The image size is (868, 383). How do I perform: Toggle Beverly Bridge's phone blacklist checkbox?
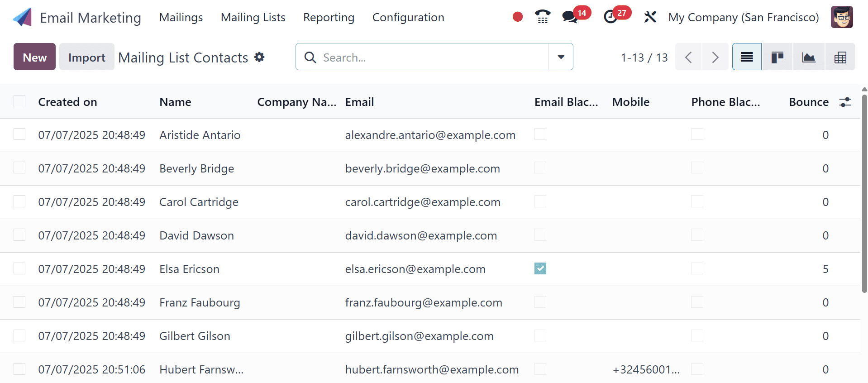coord(697,168)
